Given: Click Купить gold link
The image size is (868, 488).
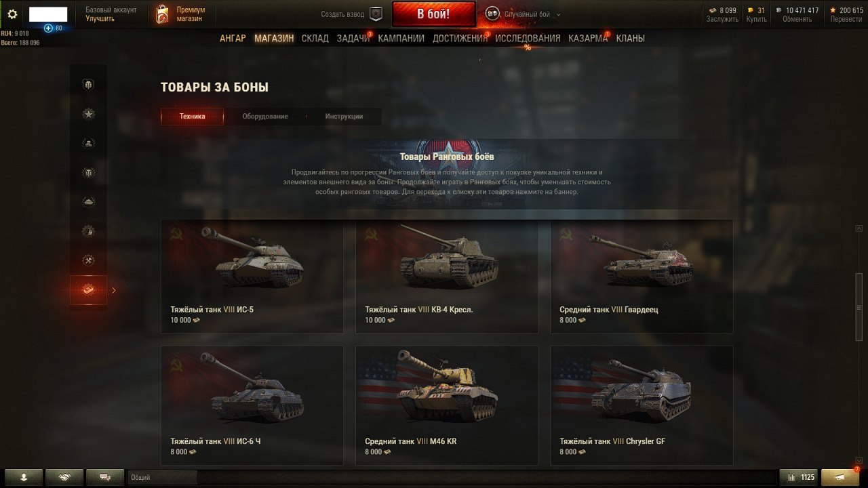Looking at the screenshot, I should pos(757,19).
